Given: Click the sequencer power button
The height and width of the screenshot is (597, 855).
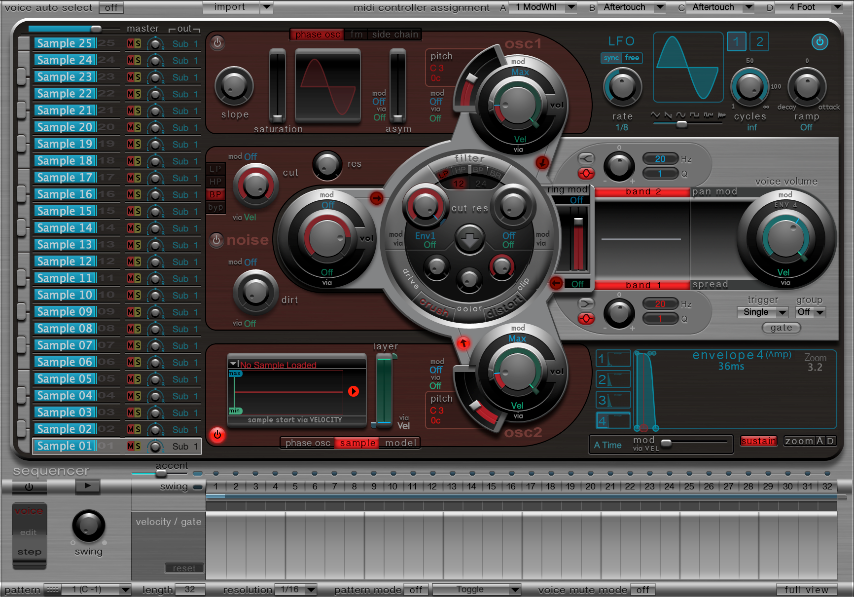Looking at the screenshot, I should click(x=28, y=487).
